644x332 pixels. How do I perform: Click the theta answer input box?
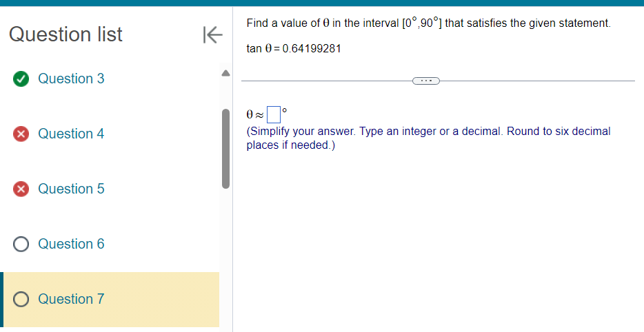click(x=274, y=114)
